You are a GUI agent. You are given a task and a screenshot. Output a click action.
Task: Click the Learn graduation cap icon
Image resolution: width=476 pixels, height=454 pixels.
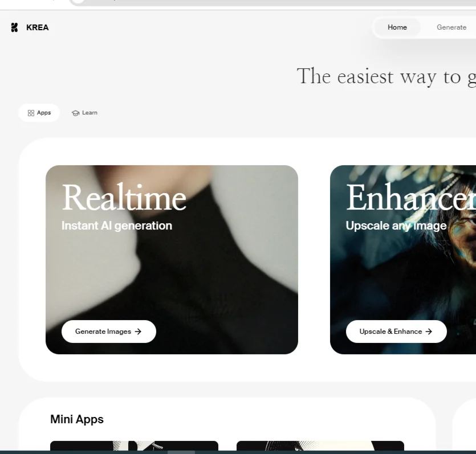75,113
